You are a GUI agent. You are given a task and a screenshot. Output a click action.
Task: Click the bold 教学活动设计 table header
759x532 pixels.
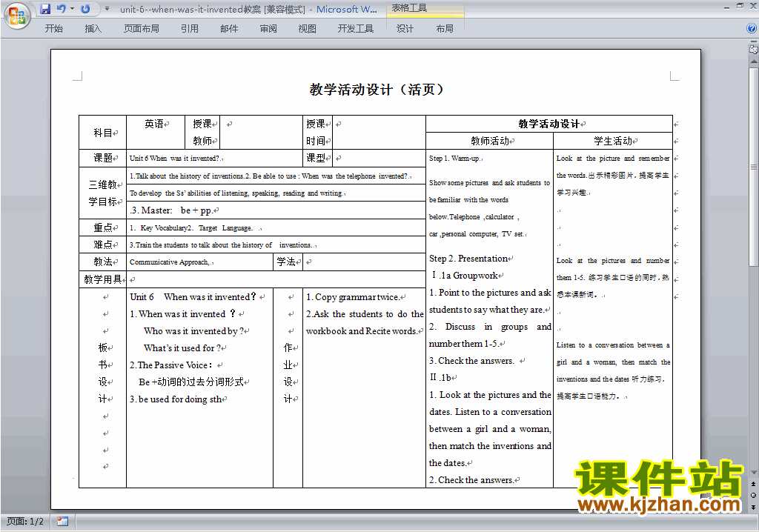tap(549, 124)
